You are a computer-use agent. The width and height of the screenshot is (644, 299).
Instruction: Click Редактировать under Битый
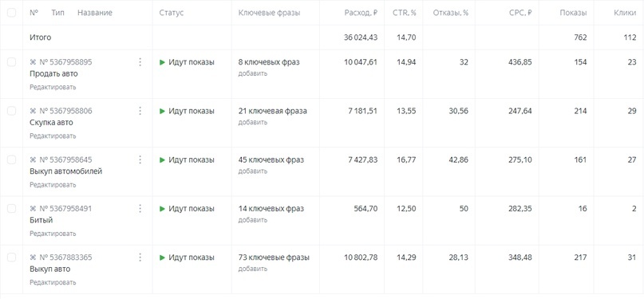pyautogui.click(x=53, y=234)
